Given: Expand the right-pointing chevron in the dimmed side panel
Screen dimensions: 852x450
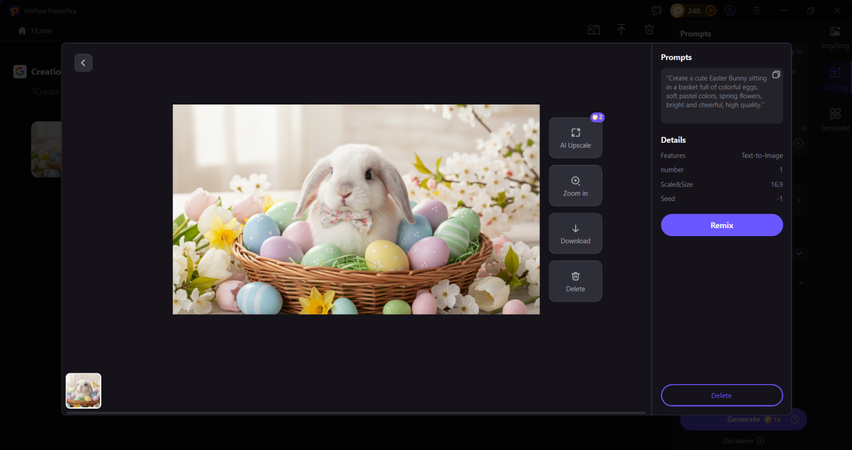Looking at the screenshot, I should (x=798, y=200).
